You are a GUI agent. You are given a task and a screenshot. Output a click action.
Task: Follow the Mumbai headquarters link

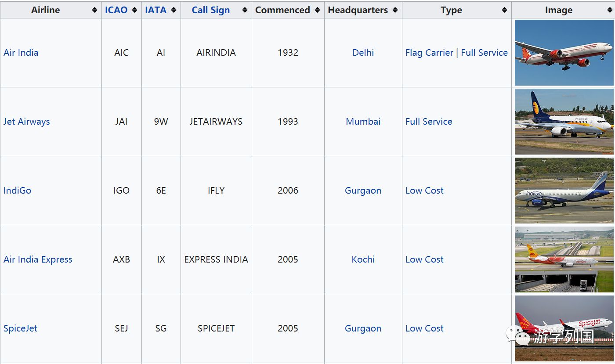click(x=363, y=122)
